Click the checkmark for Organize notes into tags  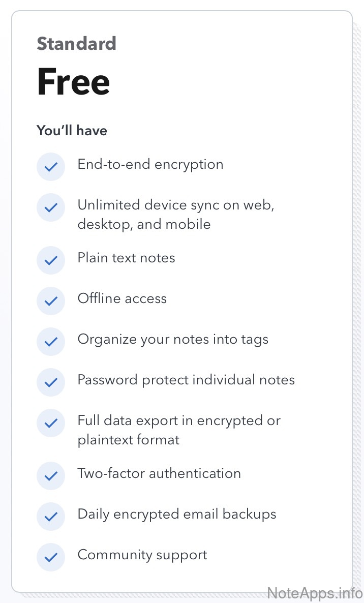point(51,342)
